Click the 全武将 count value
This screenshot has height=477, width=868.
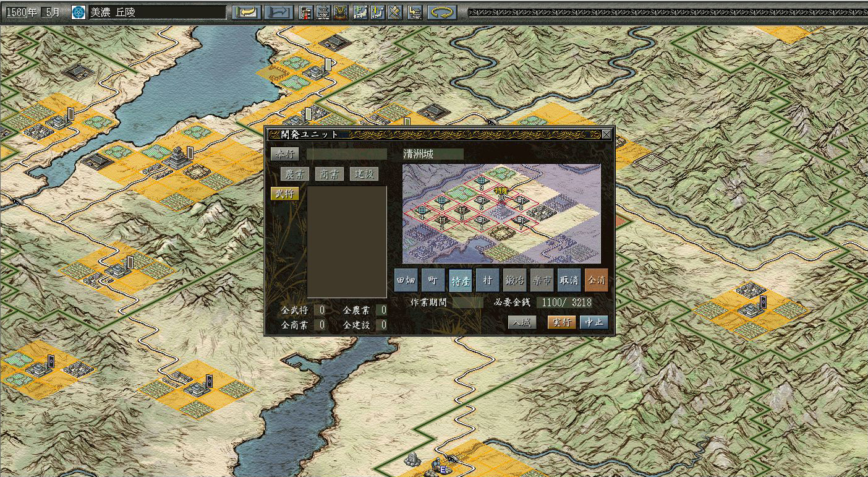point(320,310)
